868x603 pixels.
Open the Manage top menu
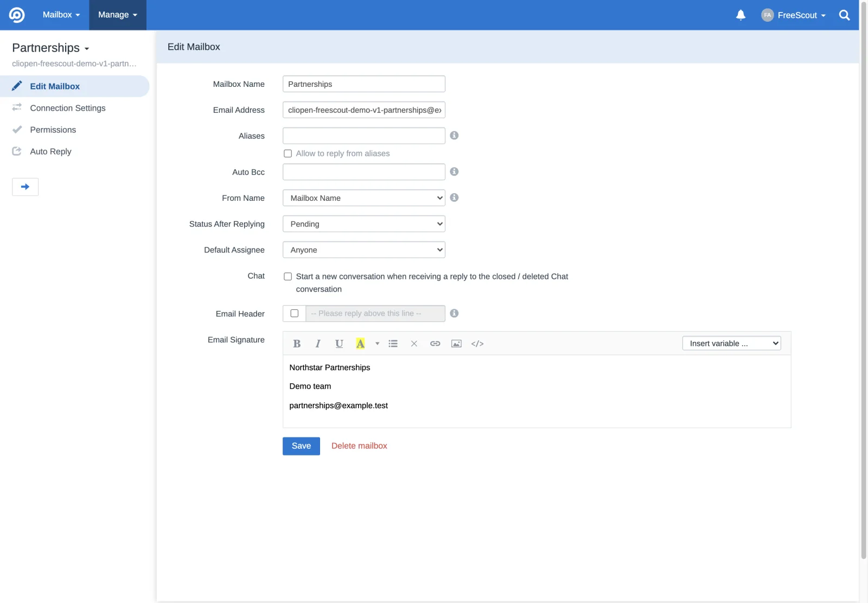(118, 15)
